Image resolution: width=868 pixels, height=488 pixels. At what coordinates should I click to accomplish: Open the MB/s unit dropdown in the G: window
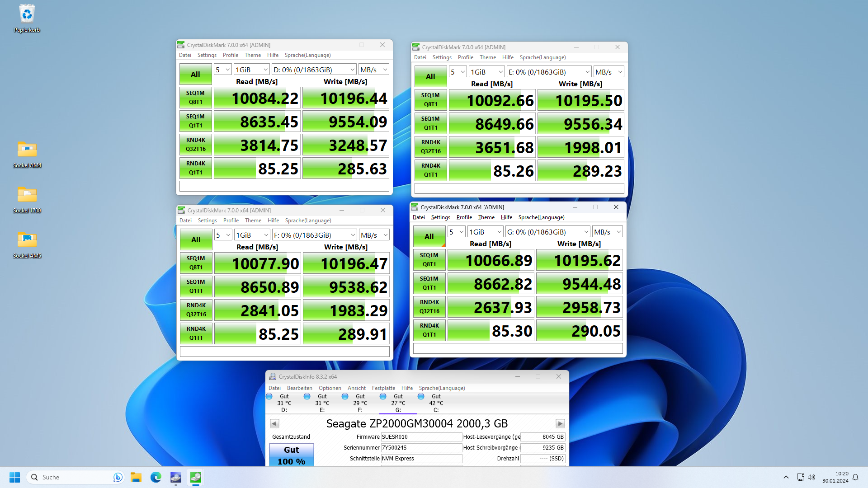[607, 231]
